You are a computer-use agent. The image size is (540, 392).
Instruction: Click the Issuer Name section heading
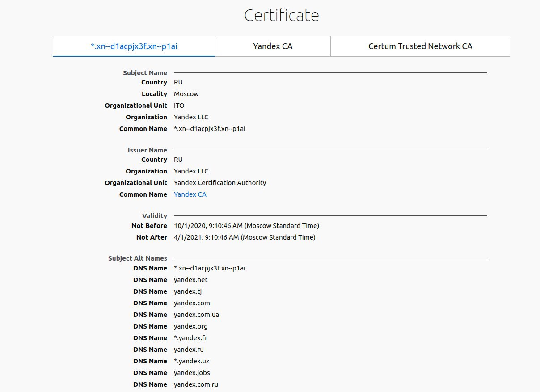(x=147, y=150)
